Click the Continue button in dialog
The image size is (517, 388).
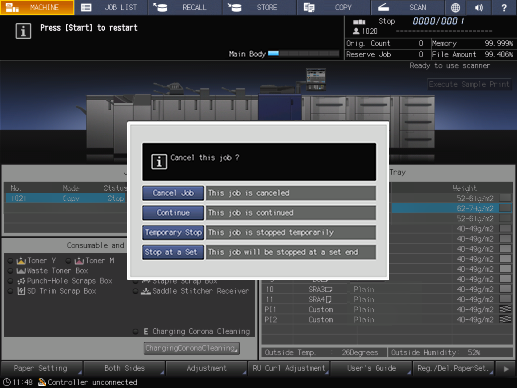click(173, 213)
